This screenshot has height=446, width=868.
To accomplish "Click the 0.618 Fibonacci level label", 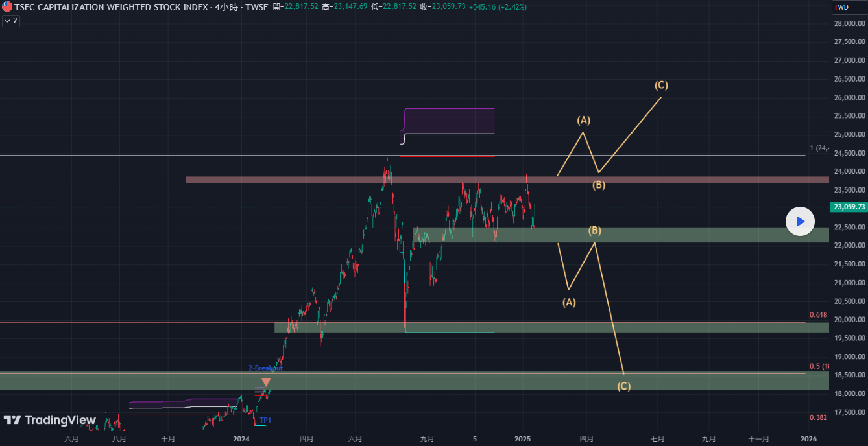I will [x=818, y=315].
